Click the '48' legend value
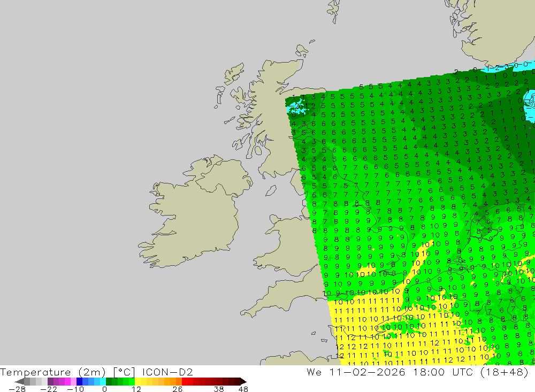The image size is (535, 392). (x=243, y=389)
